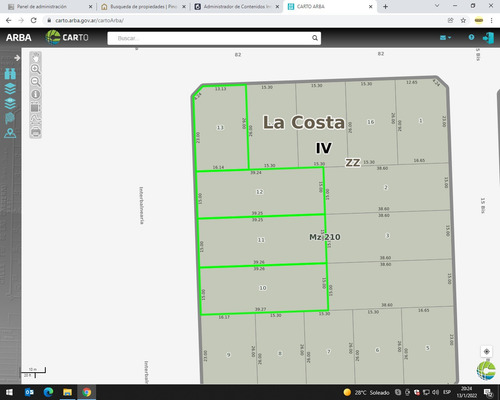Click the CARTO logo
This screenshot has height=400, width=500.
(67, 37)
